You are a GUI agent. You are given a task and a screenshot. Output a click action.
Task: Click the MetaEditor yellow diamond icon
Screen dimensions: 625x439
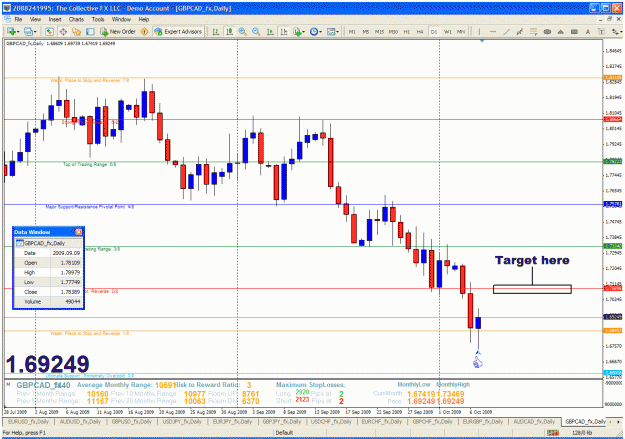pos(145,31)
